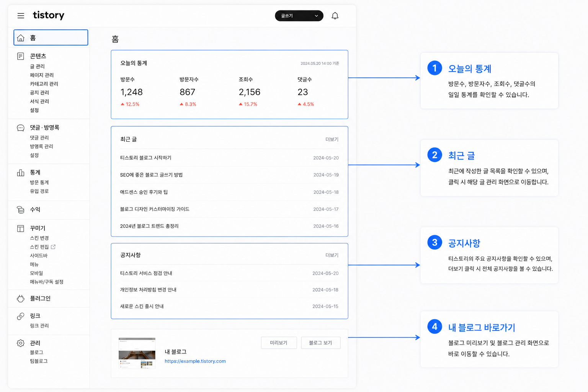Click the 댓글수 value 23

(x=303, y=92)
